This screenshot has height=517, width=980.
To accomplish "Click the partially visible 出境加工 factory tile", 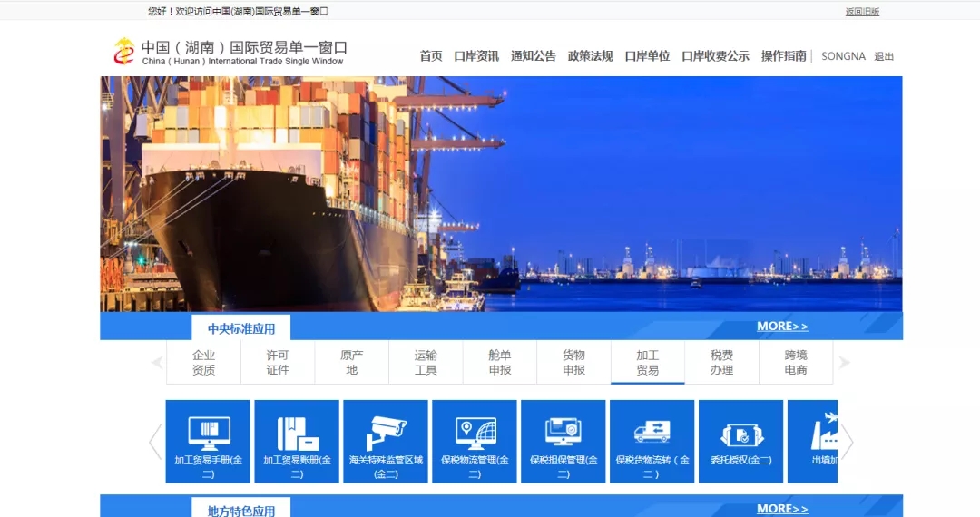I will click(812, 441).
